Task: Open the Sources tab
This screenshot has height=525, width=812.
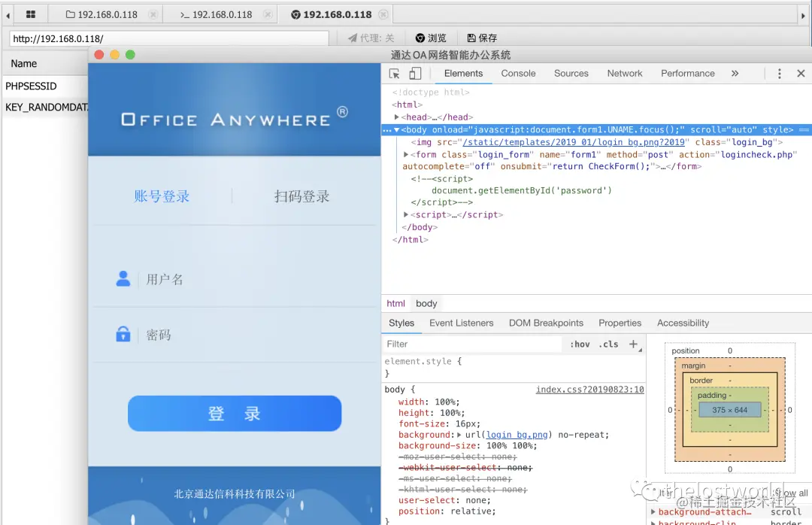Action: pyautogui.click(x=571, y=74)
